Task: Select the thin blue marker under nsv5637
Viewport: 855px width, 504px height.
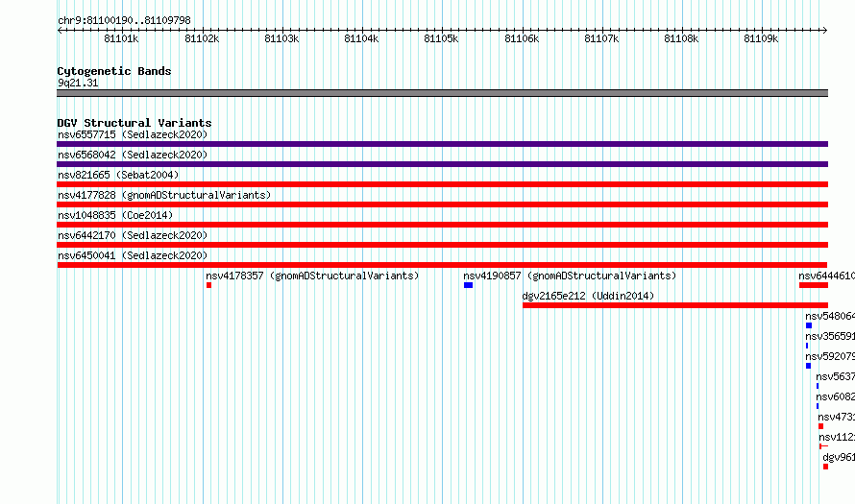Action: (818, 386)
